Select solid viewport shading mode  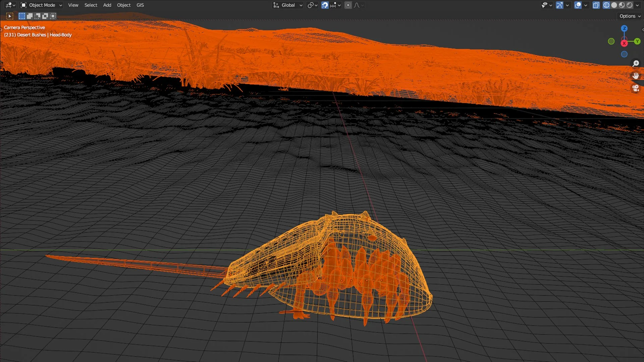(614, 5)
